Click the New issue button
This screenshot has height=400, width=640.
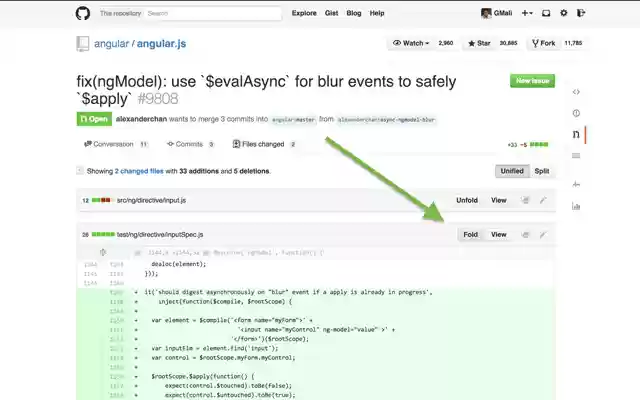[x=532, y=81]
